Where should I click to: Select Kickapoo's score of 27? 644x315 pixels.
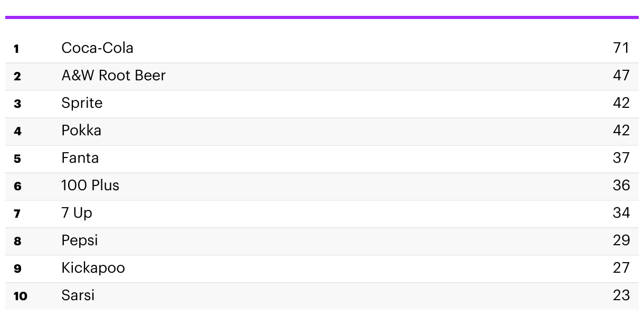[621, 268]
